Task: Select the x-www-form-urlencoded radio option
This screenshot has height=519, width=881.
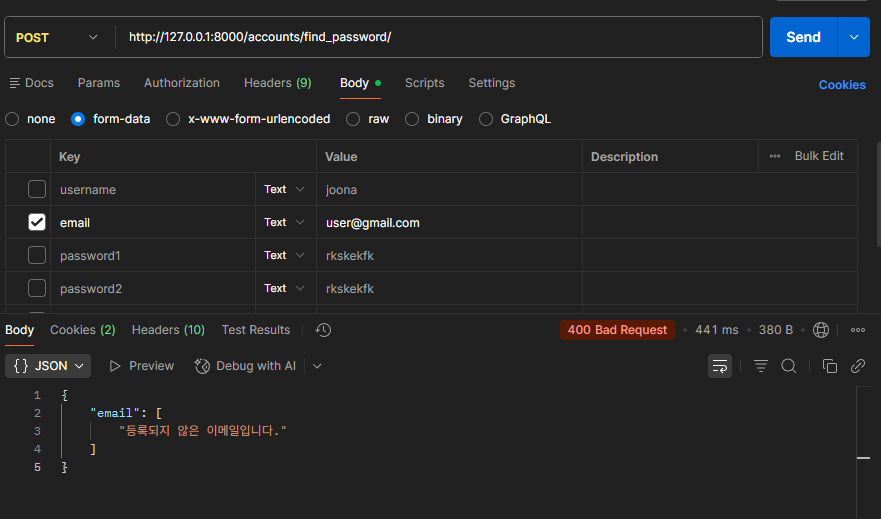Action: point(173,119)
